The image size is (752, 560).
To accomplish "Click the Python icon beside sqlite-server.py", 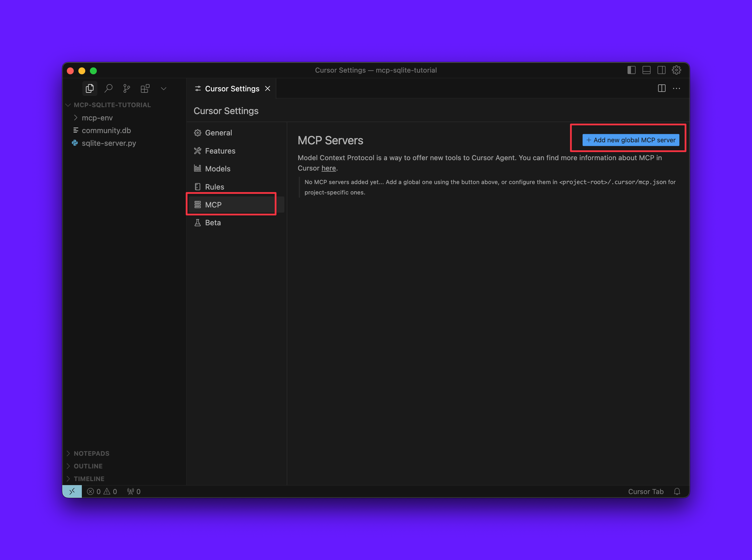I will (75, 143).
